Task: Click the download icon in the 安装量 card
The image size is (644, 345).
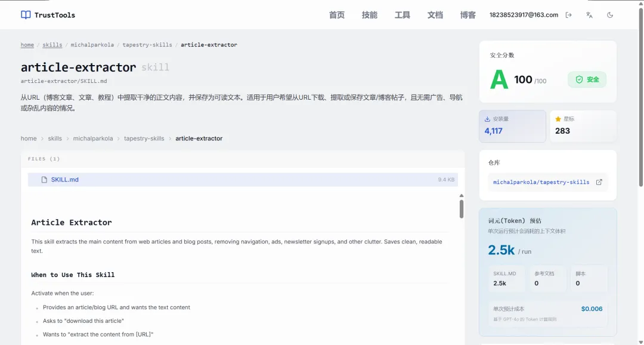Action: click(487, 119)
